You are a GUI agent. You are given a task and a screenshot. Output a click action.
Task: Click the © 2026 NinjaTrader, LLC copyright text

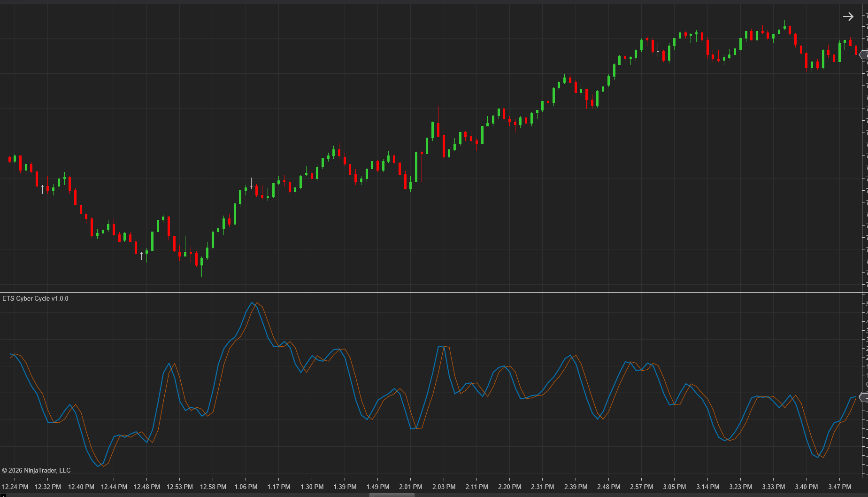click(36, 470)
